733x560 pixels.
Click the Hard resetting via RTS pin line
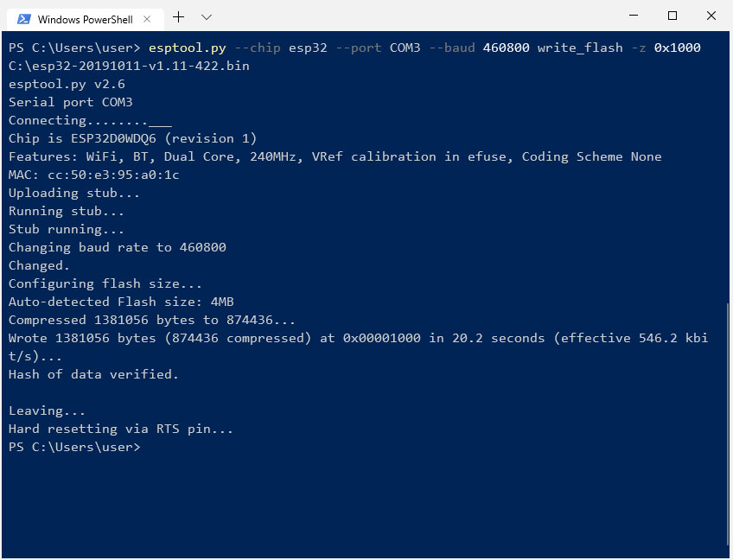[121, 430]
